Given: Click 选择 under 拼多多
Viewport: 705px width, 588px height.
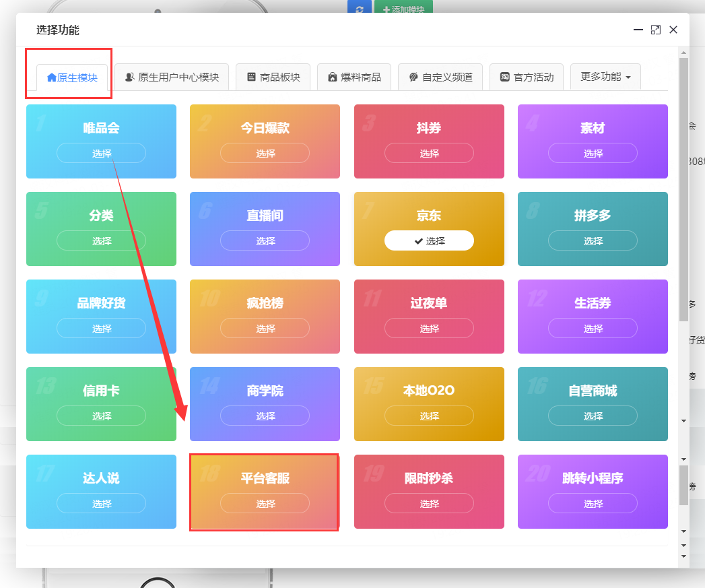Looking at the screenshot, I should click(x=593, y=240).
